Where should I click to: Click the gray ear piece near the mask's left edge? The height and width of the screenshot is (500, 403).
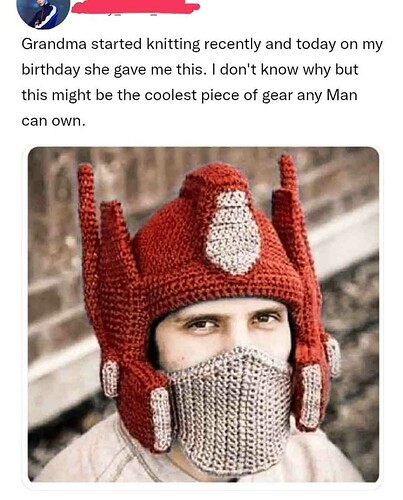tap(162, 418)
